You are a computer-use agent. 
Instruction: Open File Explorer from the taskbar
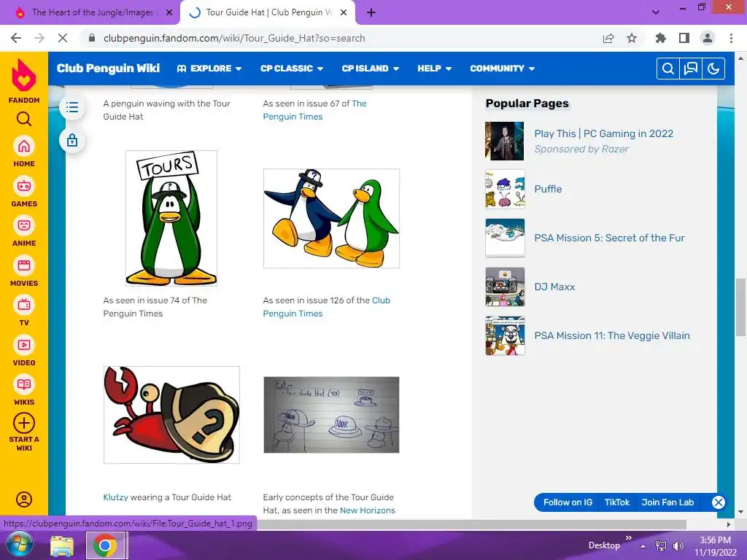pyautogui.click(x=62, y=545)
